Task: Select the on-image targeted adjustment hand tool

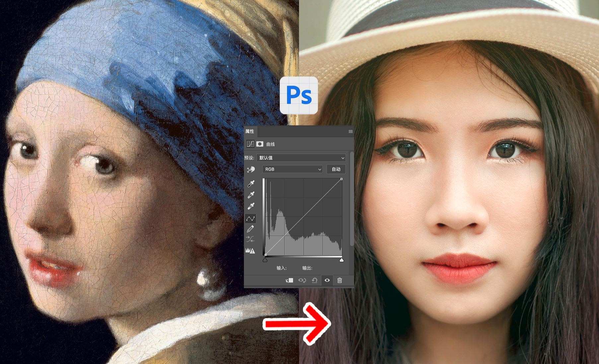Action: pos(251,170)
